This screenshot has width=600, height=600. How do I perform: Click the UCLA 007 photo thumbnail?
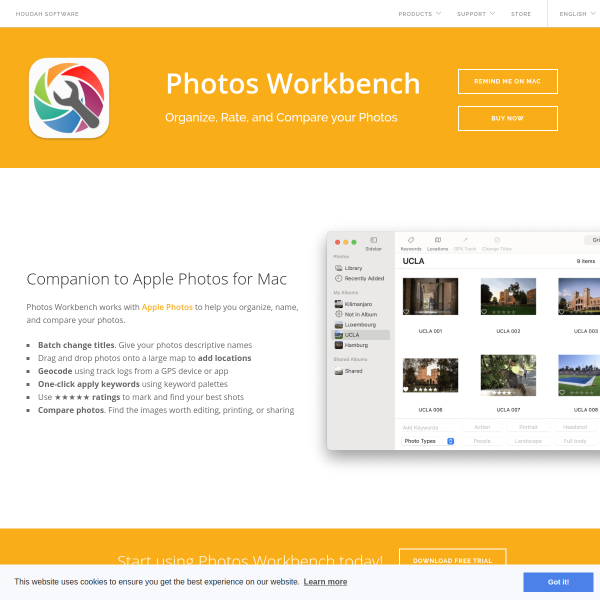point(508,375)
